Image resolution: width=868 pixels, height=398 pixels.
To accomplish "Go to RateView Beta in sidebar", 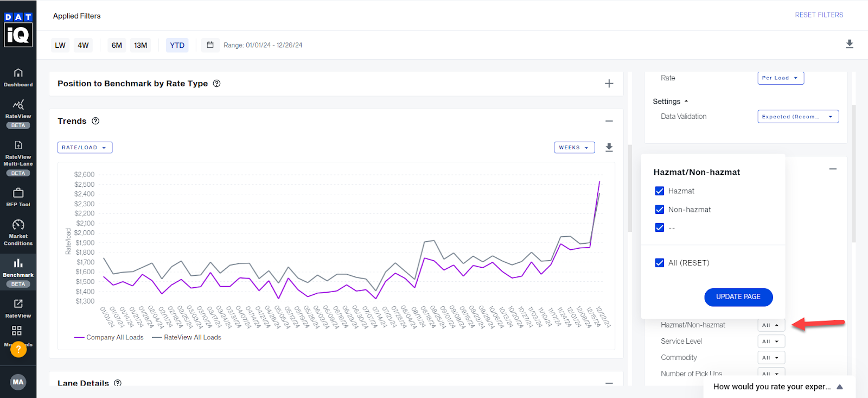I will (x=18, y=113).
